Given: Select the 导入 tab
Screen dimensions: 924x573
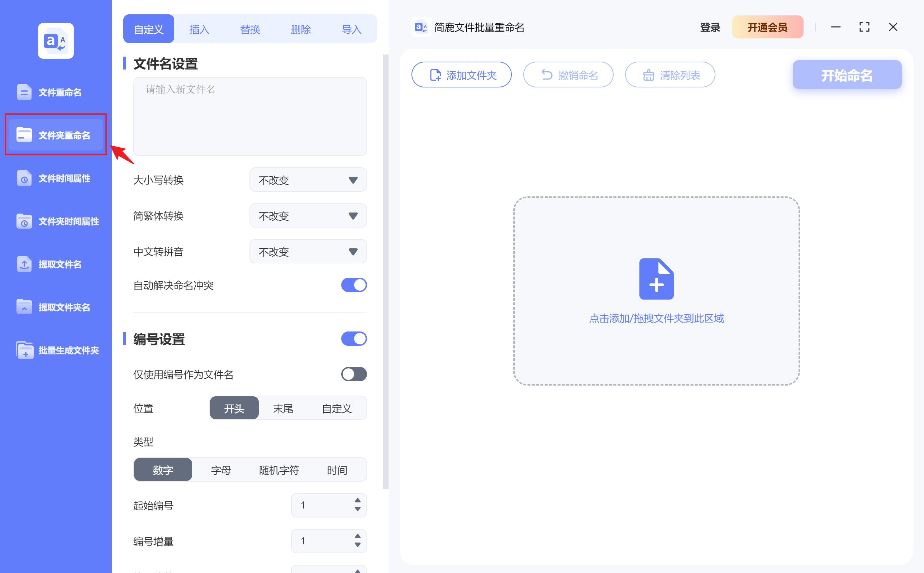Looking at the screenshot, I should [351, 29].
